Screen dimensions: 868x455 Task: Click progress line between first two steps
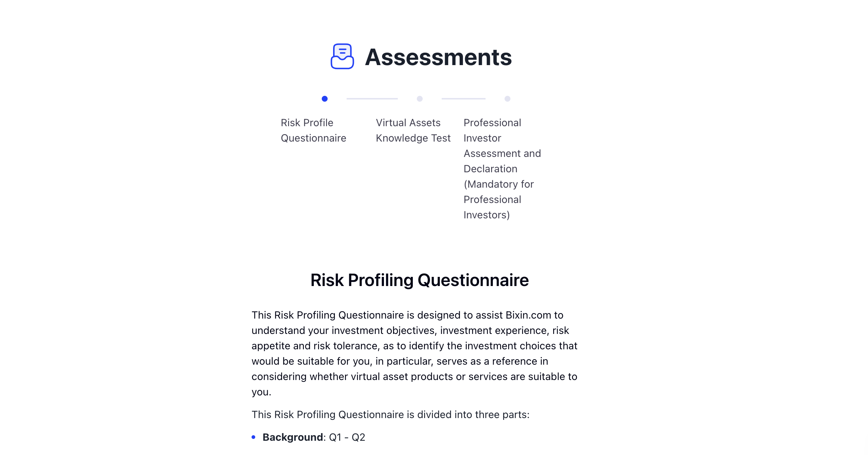point(372,99)
